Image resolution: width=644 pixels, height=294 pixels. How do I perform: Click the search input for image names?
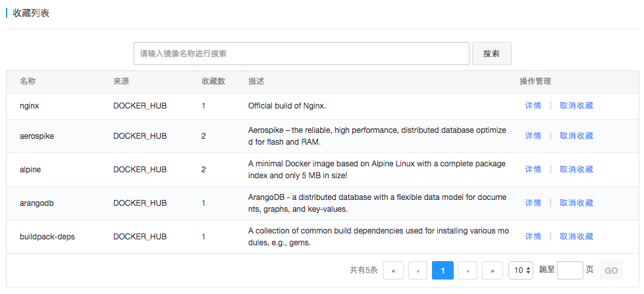[301, 53]
